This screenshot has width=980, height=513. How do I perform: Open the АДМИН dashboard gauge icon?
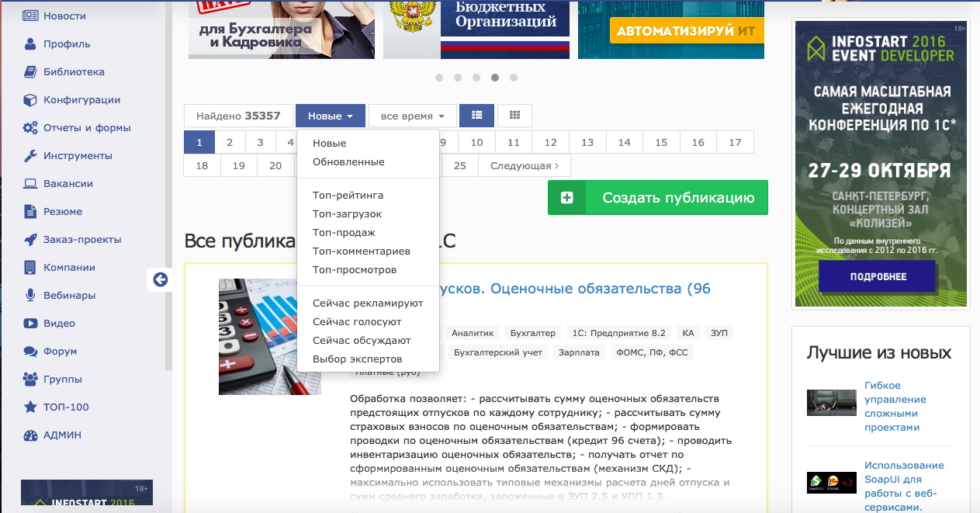[x=30, y=435]
